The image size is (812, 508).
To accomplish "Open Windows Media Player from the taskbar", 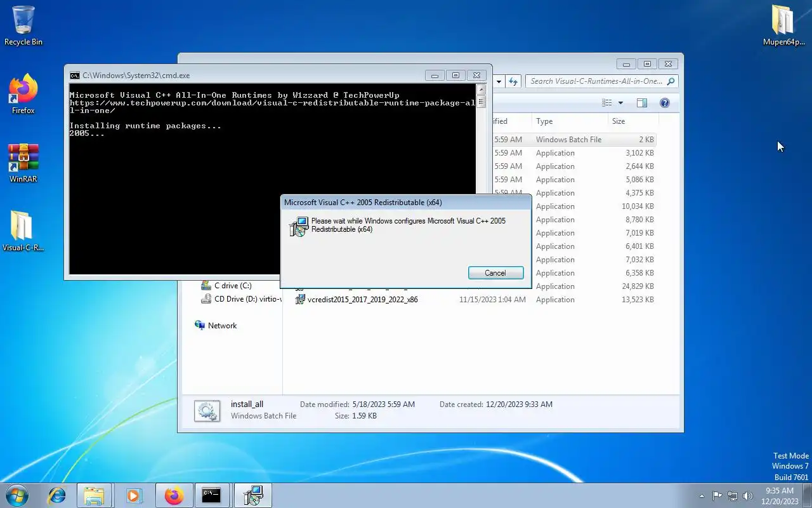I will coord(134,495).
